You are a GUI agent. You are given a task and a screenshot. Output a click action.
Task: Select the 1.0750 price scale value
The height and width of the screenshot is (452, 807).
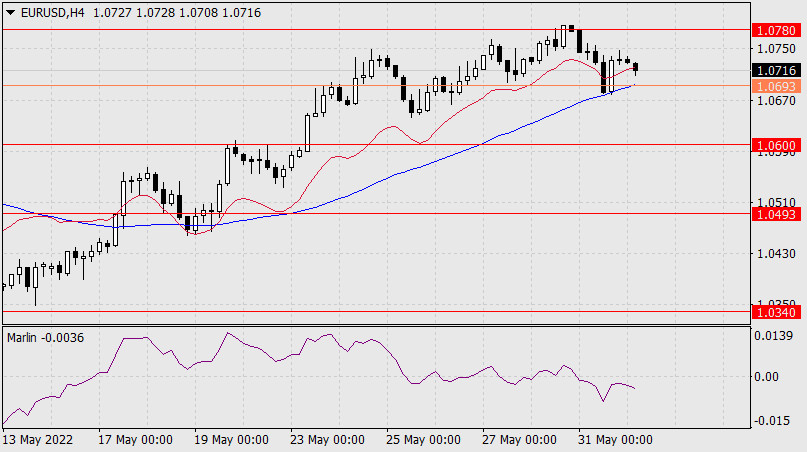point(776,49)
